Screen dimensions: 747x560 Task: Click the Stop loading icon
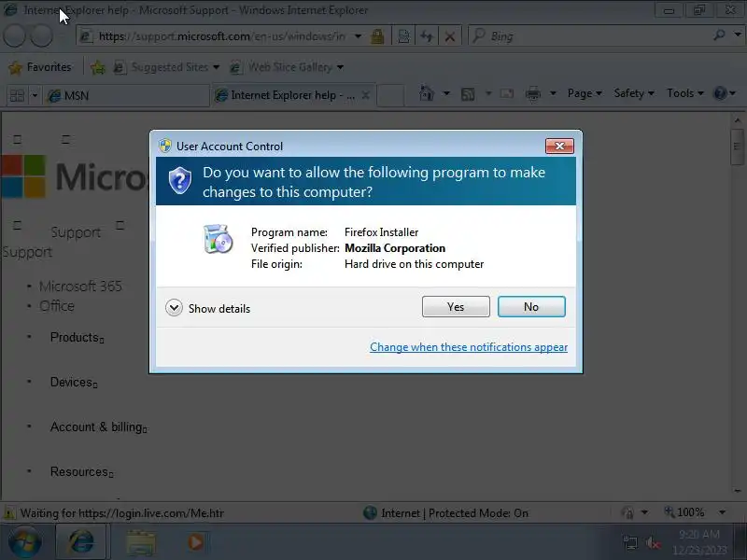click(x=449, y=36)
